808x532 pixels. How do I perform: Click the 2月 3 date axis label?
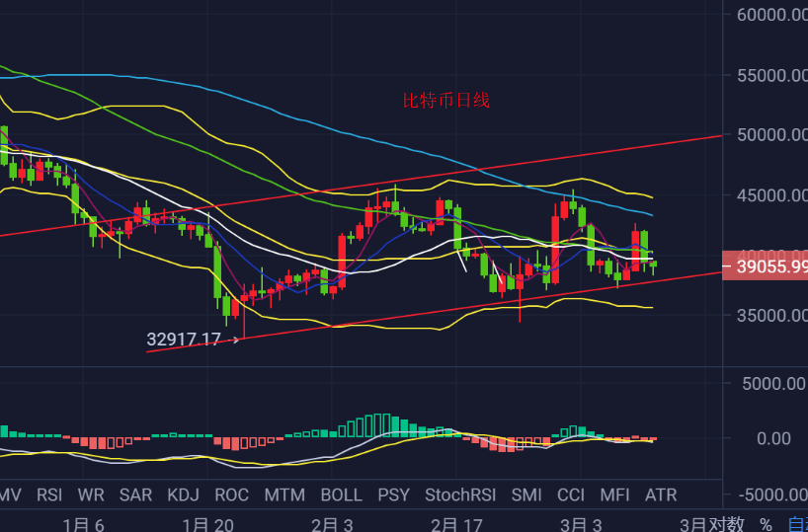tap(332, 525)
